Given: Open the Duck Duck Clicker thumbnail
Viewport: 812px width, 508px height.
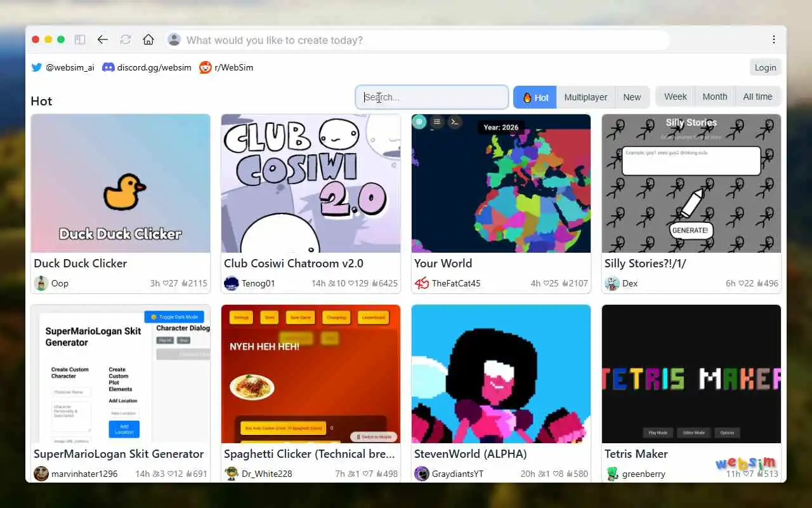Looking at the screenshot, I should (x=121, y=184).
